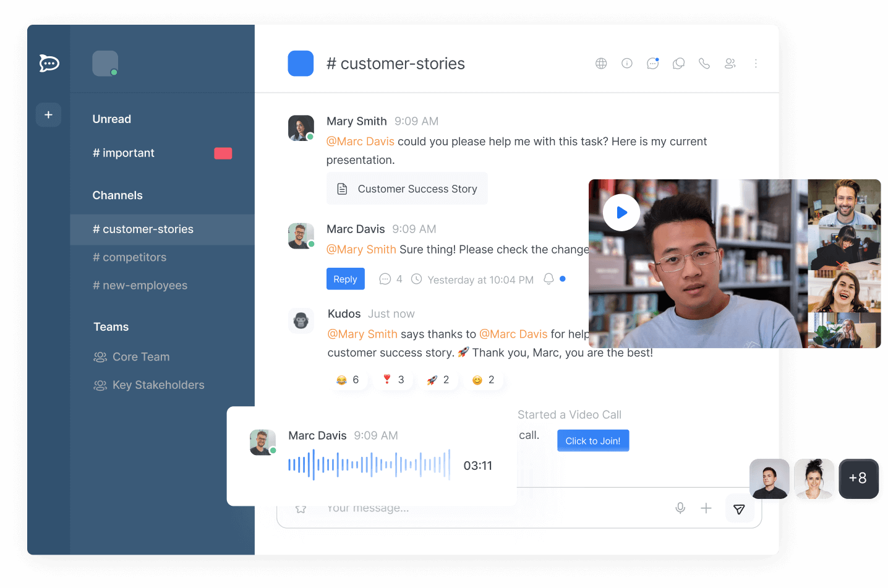Open attachment plus menu in composer

coord(706,508)
